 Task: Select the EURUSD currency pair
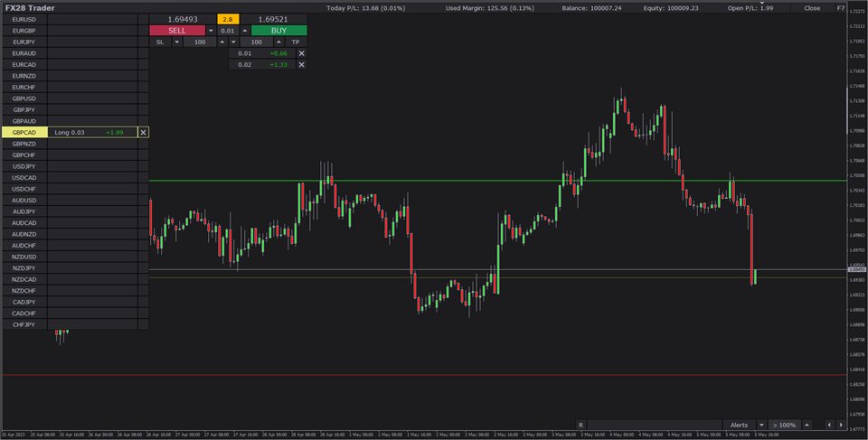24,19
